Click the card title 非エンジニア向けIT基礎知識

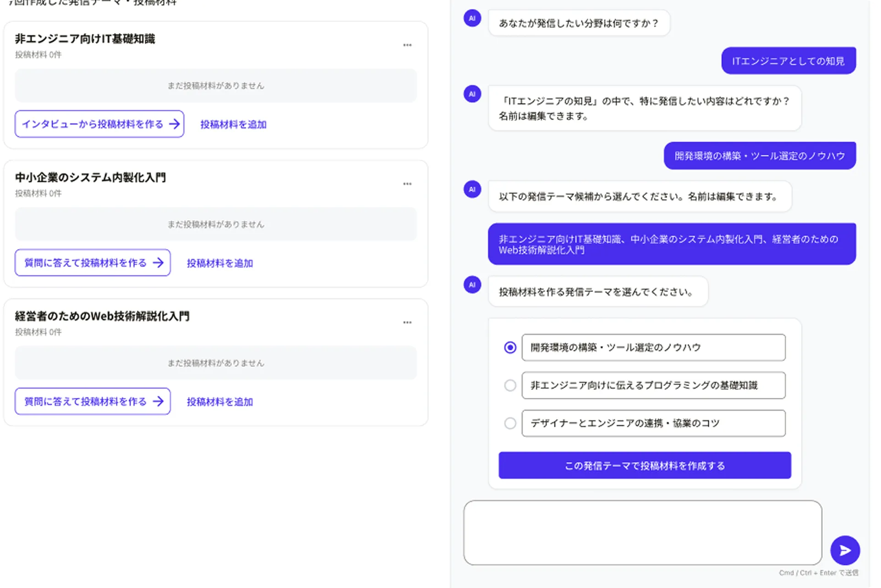point(85,39)
